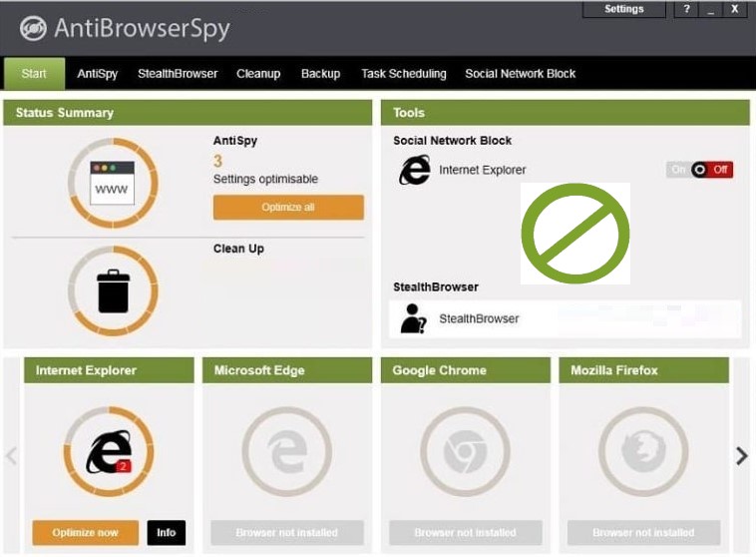Click the Internet Explorer card header
The width and height of the screenshot is (756, 557).
pyautogui.click(x=109, y=370)
